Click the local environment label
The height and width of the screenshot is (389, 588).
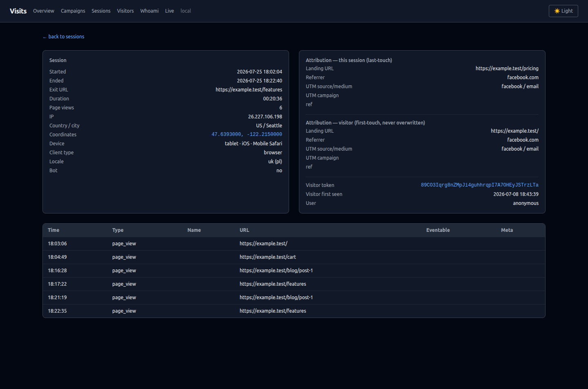click(x=186, y=11)
